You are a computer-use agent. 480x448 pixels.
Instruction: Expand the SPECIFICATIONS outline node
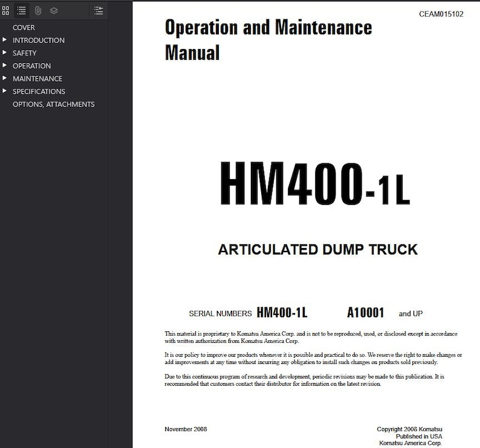point(4,91)
